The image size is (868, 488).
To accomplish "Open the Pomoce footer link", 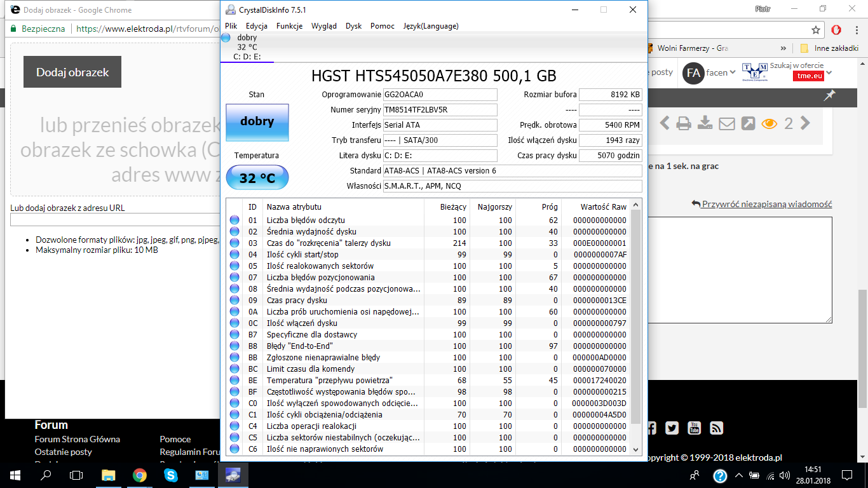I will [175, 439].
